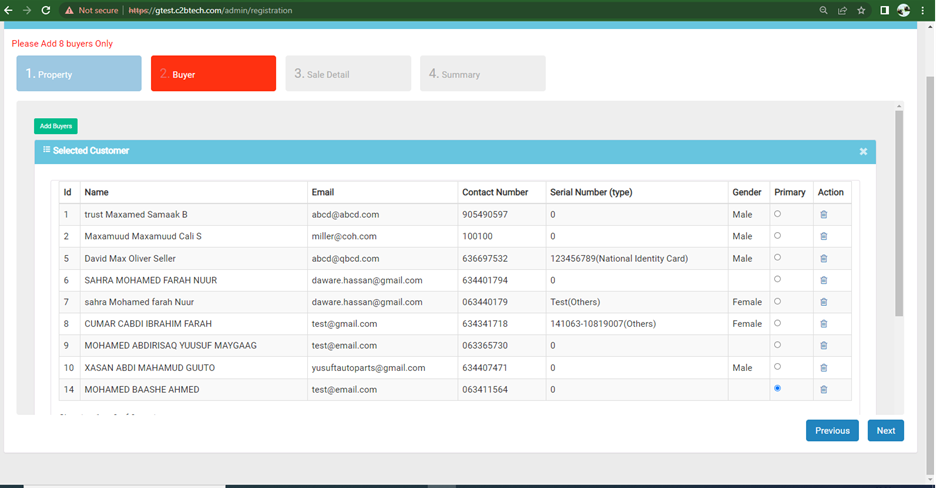The image size is (940, 488).
Task: Set XASAN ABDI MAHAMUD GUUTO as primary
Action: 778,366
